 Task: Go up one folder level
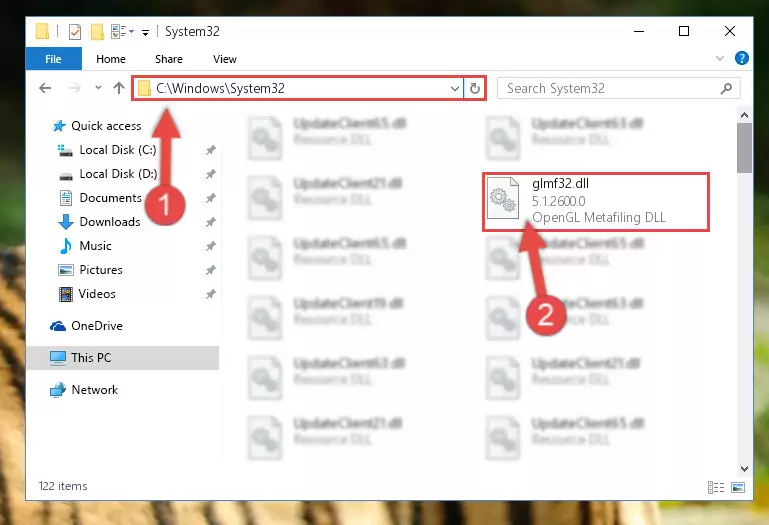(119, 88)
